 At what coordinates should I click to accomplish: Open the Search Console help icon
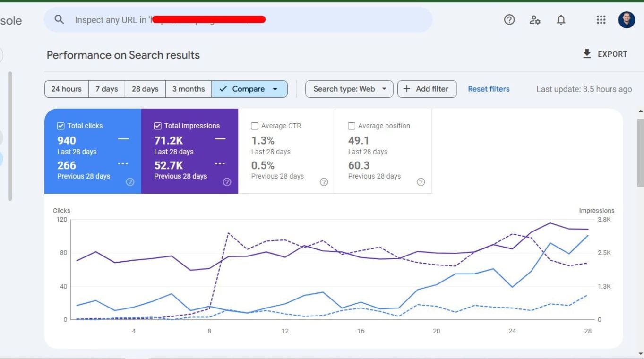click(x=509, y=19)
